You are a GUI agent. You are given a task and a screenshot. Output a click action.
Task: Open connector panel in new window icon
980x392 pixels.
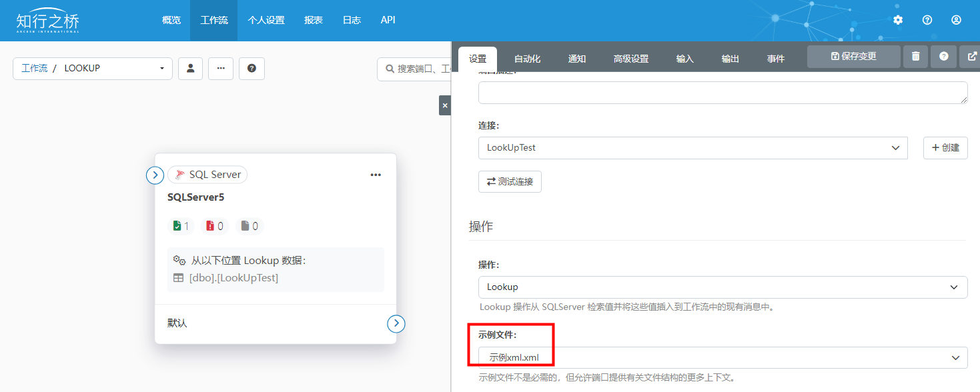pos(971,57)
